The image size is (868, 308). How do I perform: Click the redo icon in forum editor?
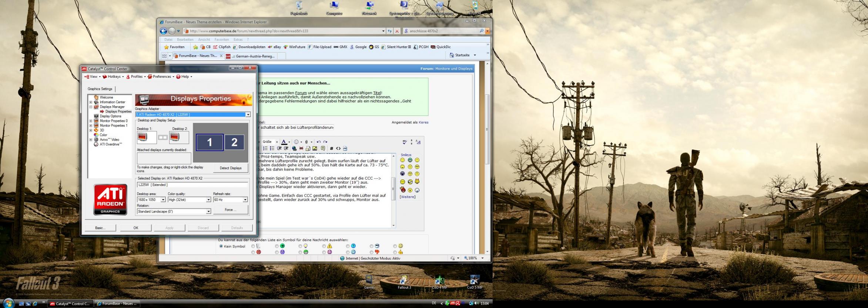coord(325,142)
